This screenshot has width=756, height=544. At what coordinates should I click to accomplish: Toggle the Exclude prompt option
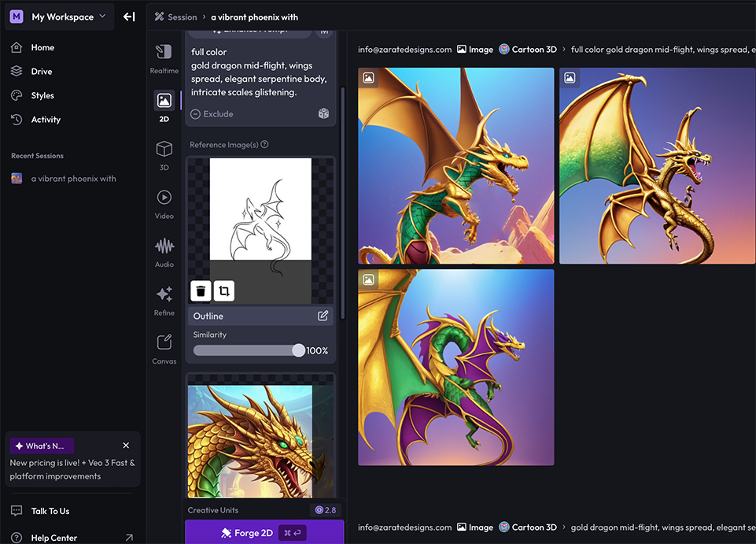pyautogui.click(x=212, y=114)
